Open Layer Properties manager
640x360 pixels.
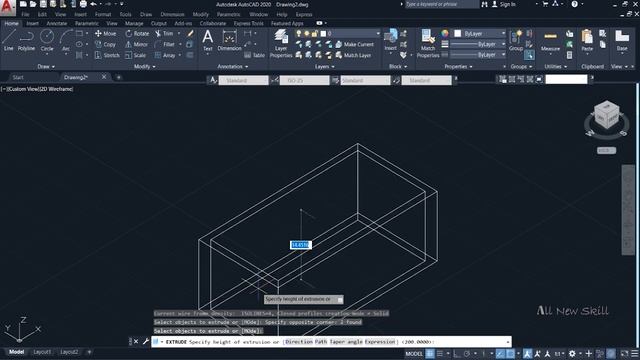tap(281, 44)
